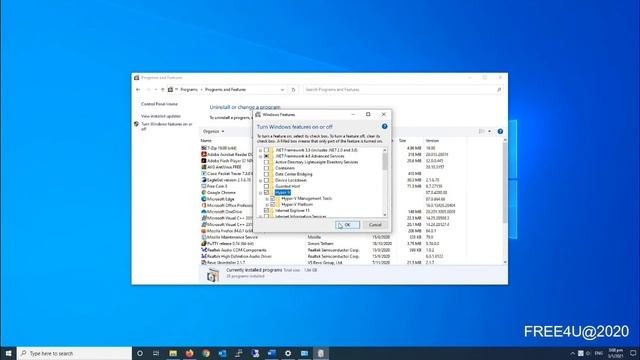Open View installed updates link

point(161,116)
